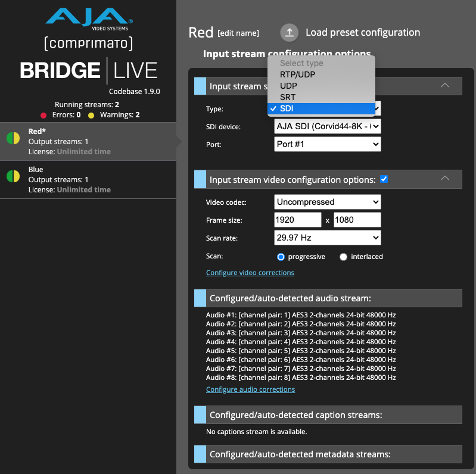476x474 pixels.
Task: Choose RTP/UDP from the type menu
Action: tap(297, 74)
